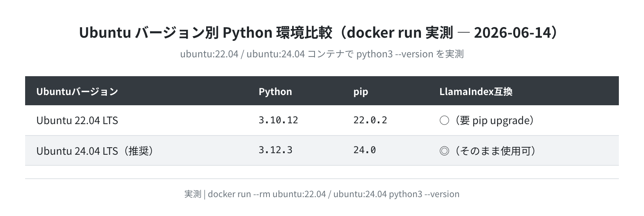The image size is (644, 216).
Task: Select the 'LlamaIndex互換' column header
Action: [523, 91]
